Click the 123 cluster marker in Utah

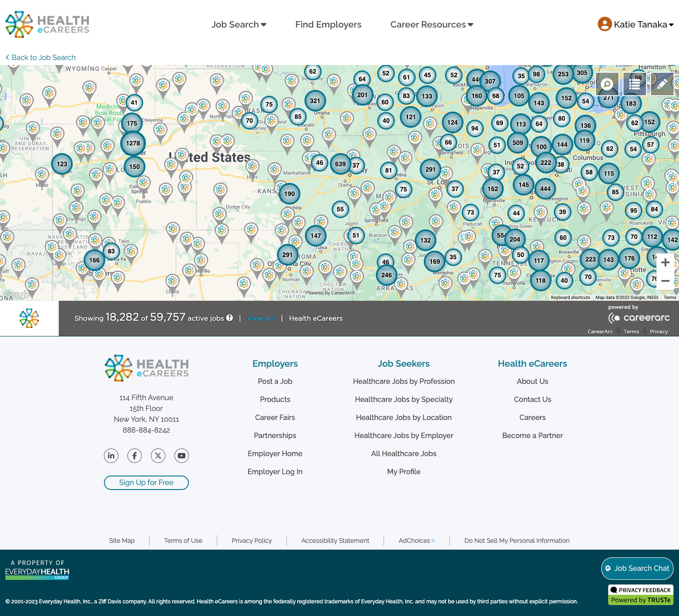tap(62, 164)
